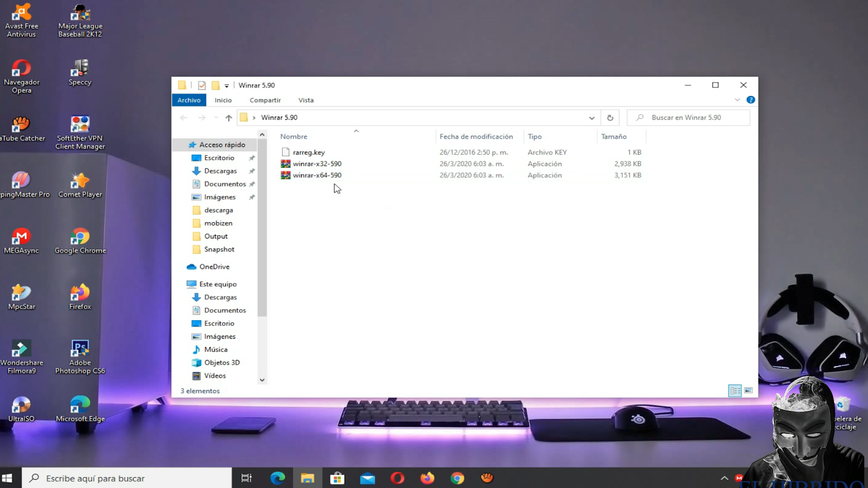Launch Navegador Opera from desktop
Image resolution: width=868 pixels, height=488 pixels.
click(x=22, y=76)
